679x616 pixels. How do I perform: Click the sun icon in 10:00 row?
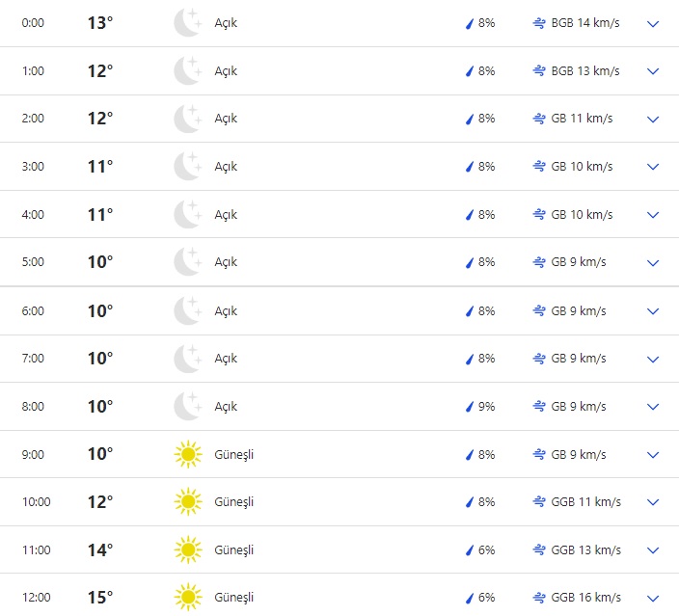pos(187,502)
